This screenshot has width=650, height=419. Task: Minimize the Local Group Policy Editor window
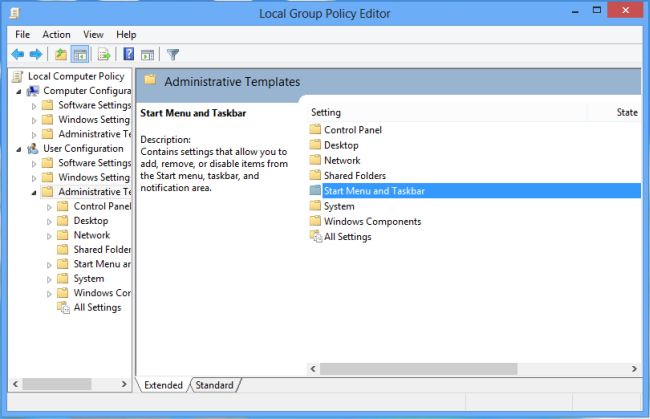(x=575, y=11)
